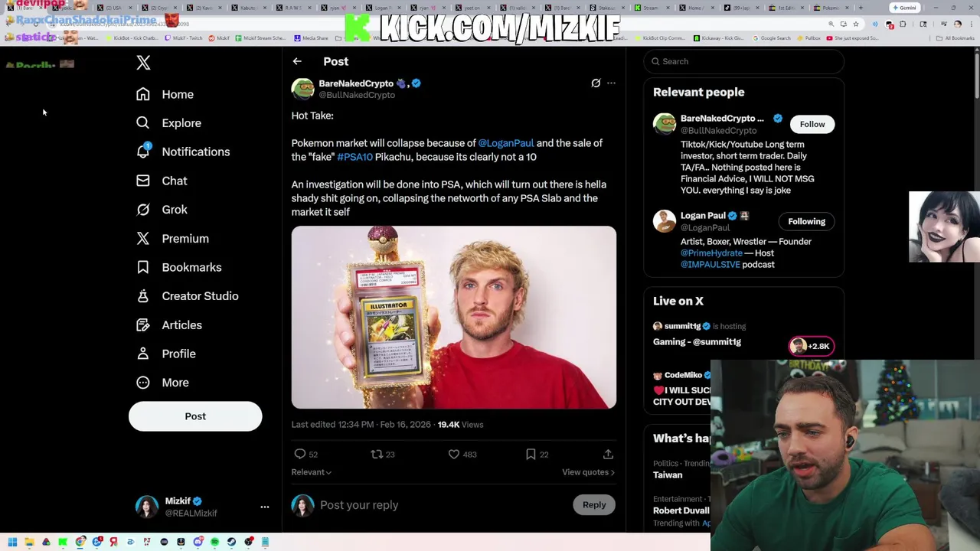Toggle Following button for Logan Paul
The width and height of the screenshot is (980, 551).
click(x=806, y=221)
